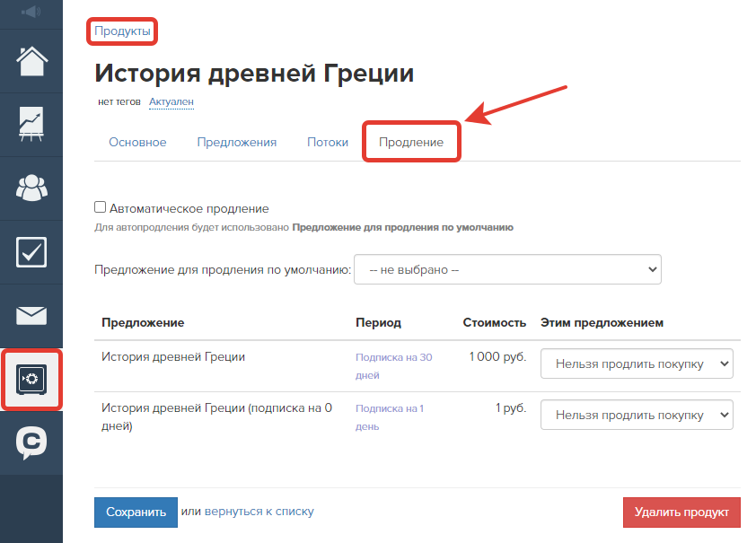The height and width of the screenshot is (543, 756).
Task: Click the Стоимость column header
Action: (494, 322)
